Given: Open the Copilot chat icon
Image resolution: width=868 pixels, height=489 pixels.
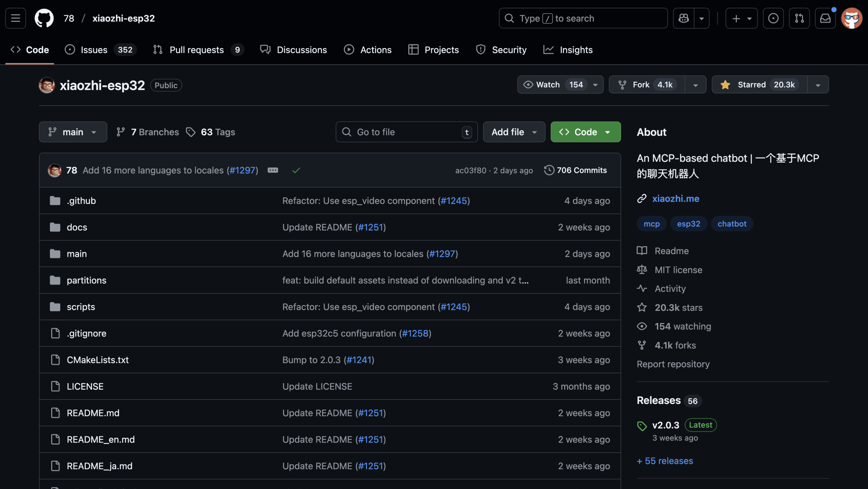Looking at the screenshot, I should 684,18.
